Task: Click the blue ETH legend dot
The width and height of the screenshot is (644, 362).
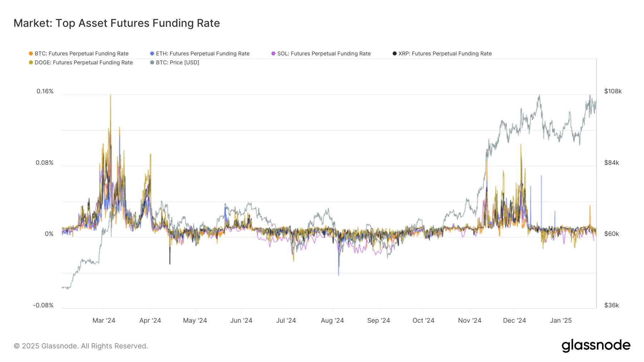Action: click(x=152, y=54)
